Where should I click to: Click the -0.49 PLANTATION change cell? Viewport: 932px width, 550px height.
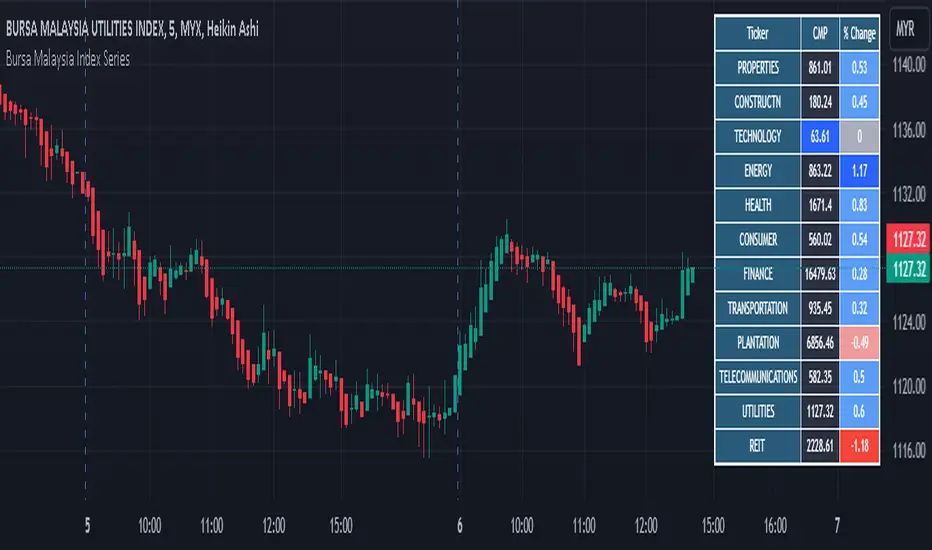coord(859,342)
